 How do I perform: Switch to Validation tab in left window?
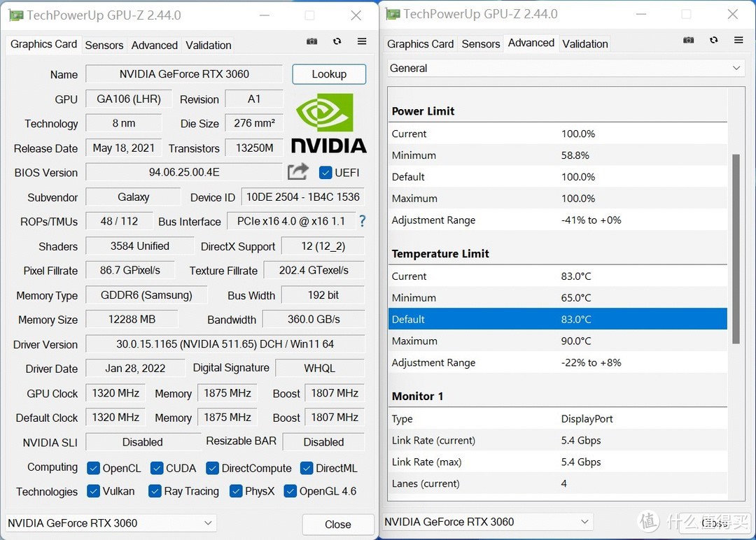(209, 45)
